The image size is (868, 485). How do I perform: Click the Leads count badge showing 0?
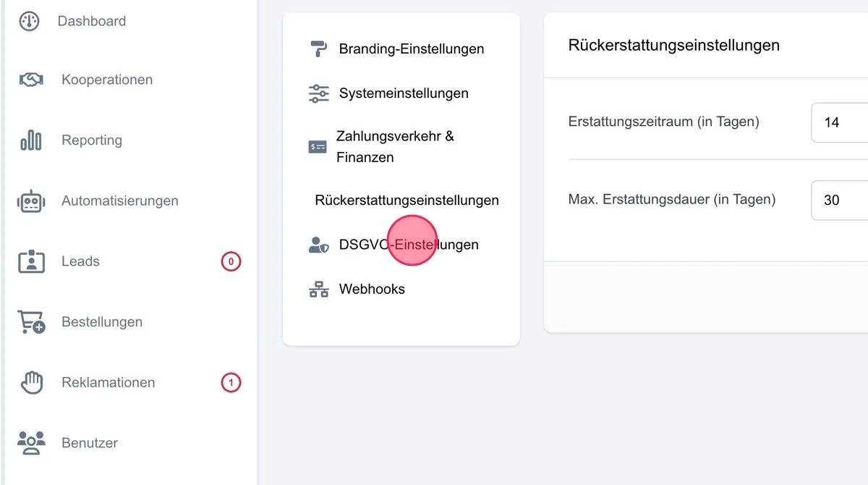tap(231, 261)
